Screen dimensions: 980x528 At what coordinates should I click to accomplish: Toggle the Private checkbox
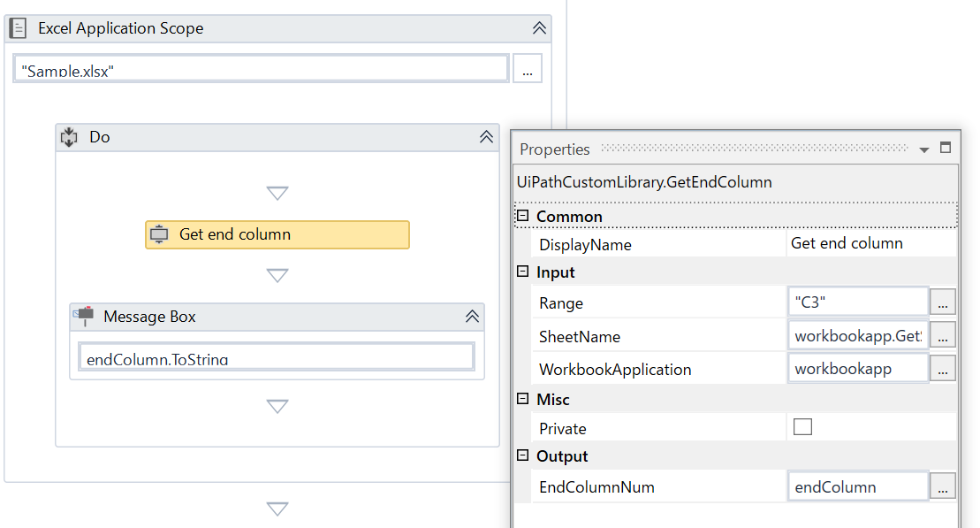pyautogui.click(x=802, y=427)
